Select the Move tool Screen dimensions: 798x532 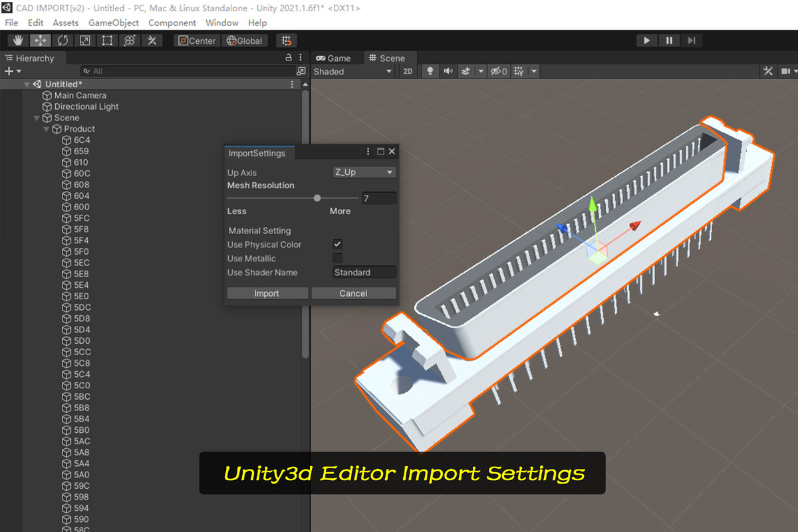click(x=40, y=41)
